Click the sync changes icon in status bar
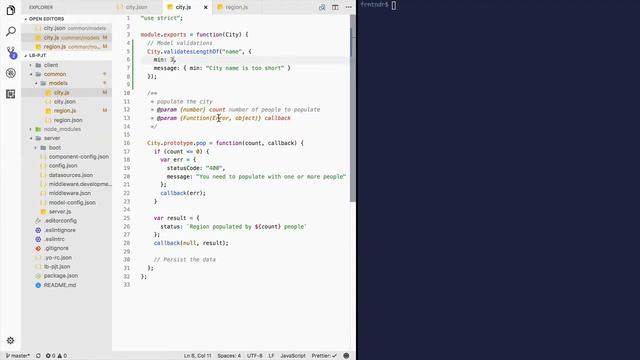 38,356
